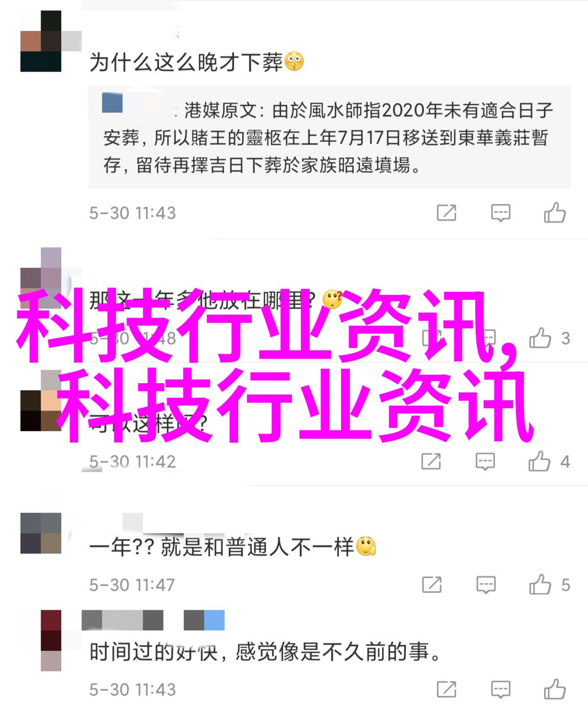Share the comment posted 5-30 11:42
This screenshot has height=712, width=588.
point(431,461)
